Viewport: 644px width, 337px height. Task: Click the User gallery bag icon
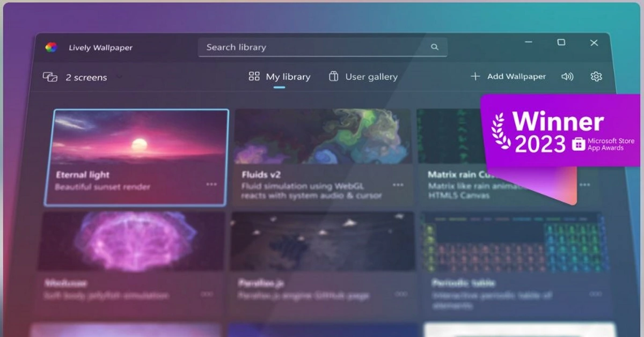point(333,77)
